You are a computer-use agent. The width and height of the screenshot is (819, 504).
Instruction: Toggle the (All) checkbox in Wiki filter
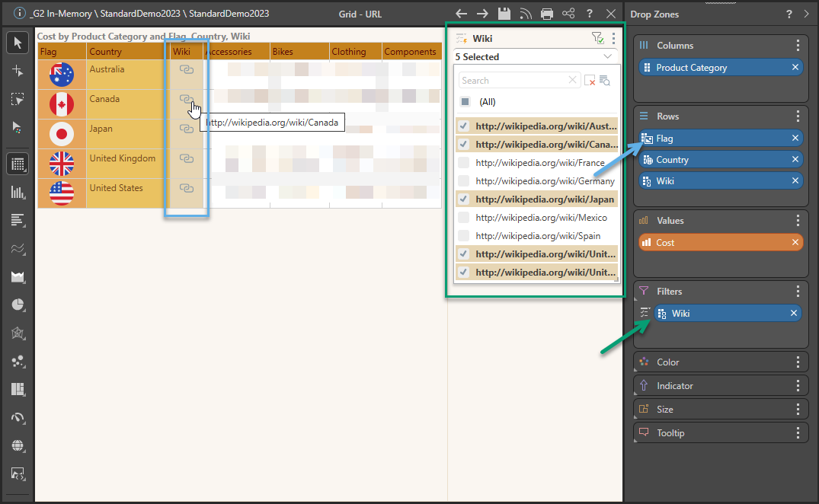[x=465, y=102]
